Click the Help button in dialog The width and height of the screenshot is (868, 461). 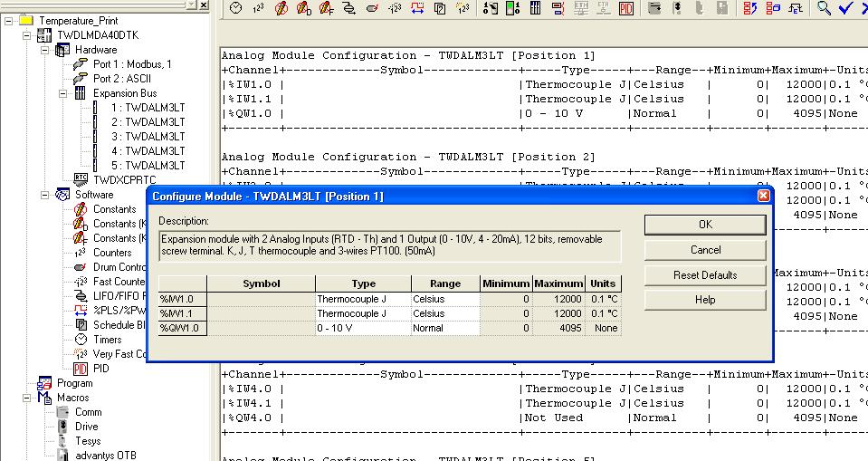coord(705,300)
